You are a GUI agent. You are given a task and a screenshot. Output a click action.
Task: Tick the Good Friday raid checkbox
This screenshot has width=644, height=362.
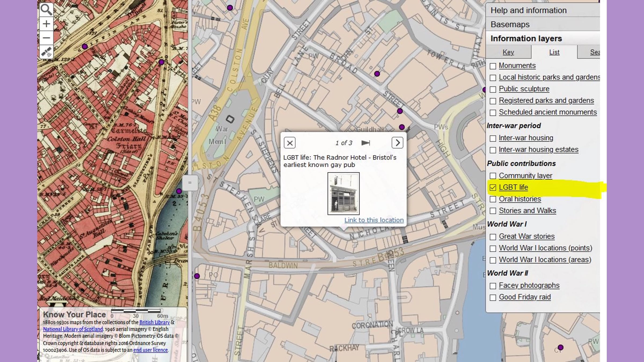tap(493, 297)
